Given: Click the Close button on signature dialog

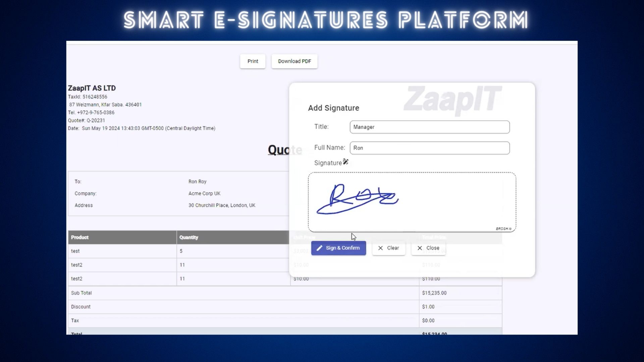Looking at the screenshot, I should click(x=429, y=247).
